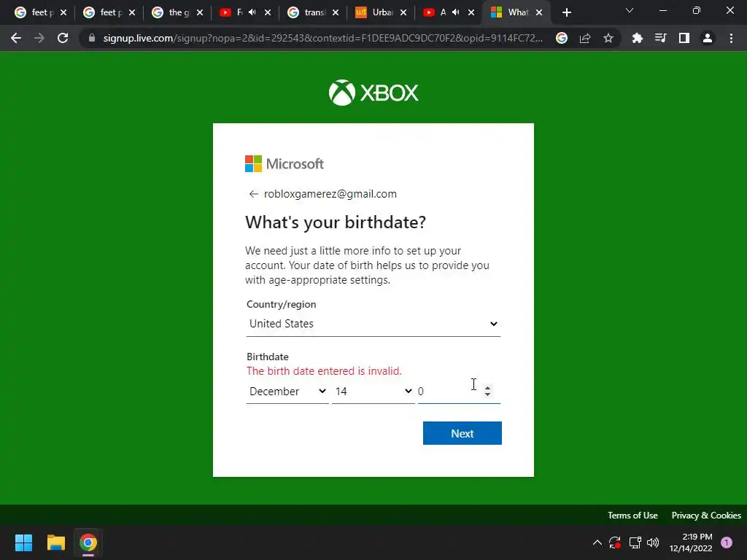
Task: Close the 'transl' tab
Action: (336, 12)
